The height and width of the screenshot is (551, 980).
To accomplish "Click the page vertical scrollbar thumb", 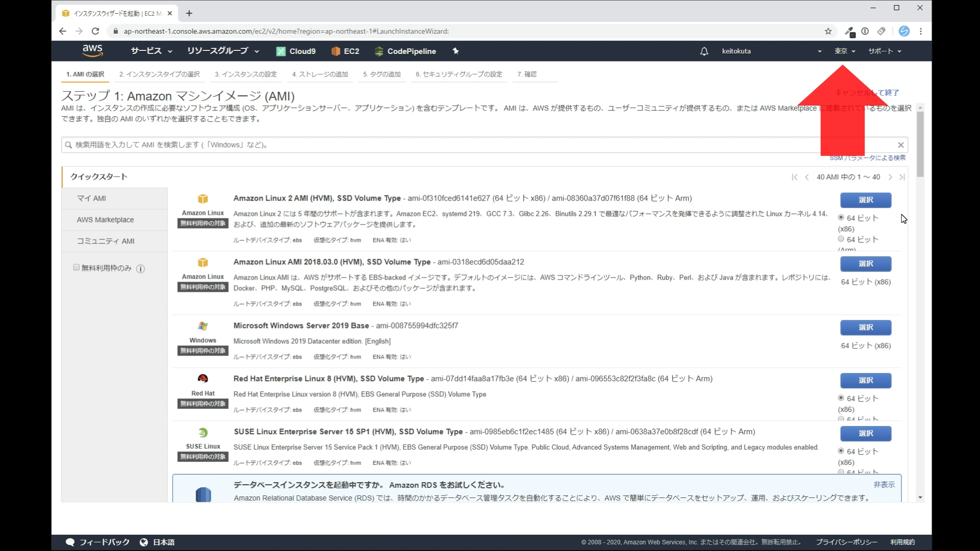I will point(920,144).
